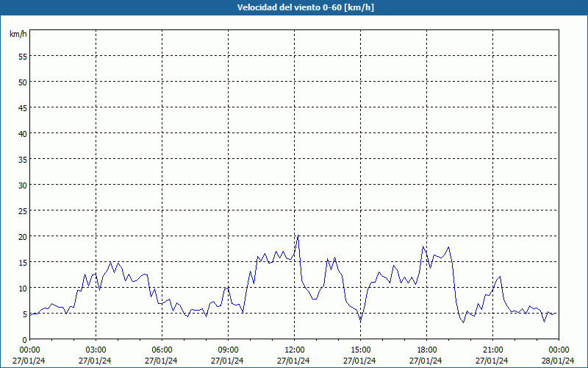
Task: Click the wind line's lowest dip at 15:00
Action: pos(360,320)
